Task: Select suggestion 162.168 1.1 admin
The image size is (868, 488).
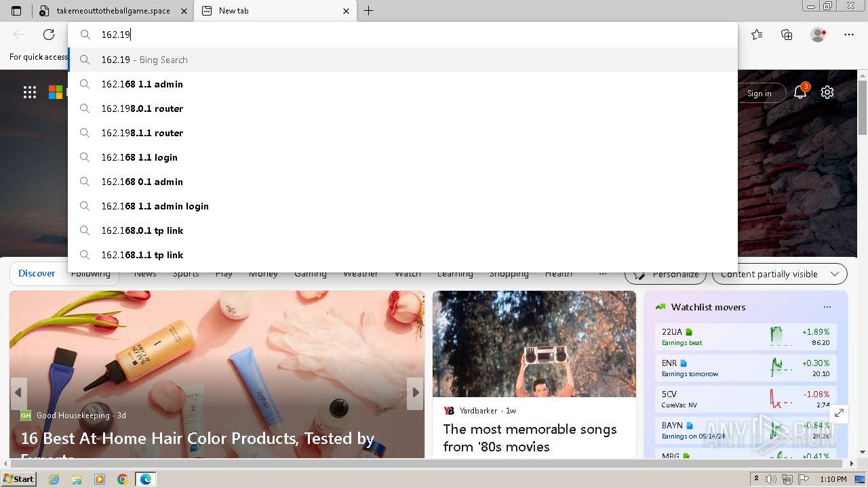Action: [x=403, y=84]
